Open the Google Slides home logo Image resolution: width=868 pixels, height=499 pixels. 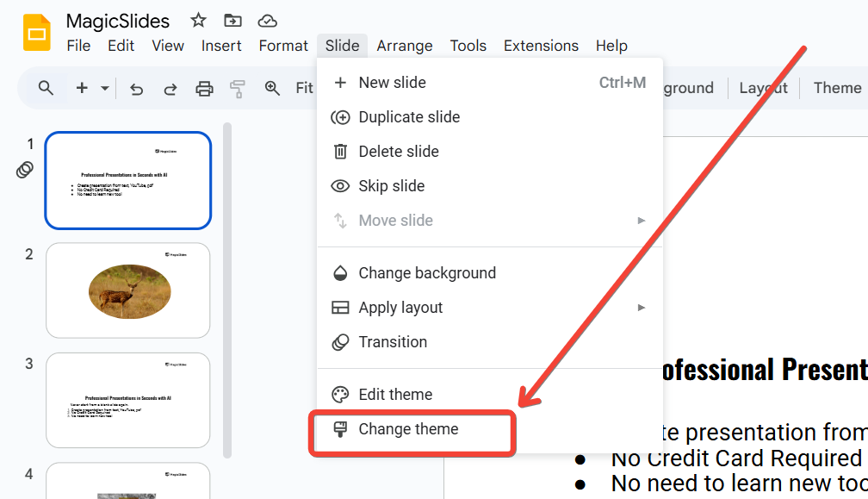[x=36, y=33]
